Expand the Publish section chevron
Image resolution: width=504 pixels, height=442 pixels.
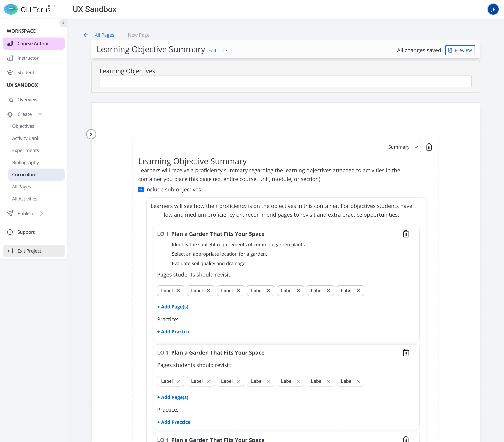coord(41,213)
